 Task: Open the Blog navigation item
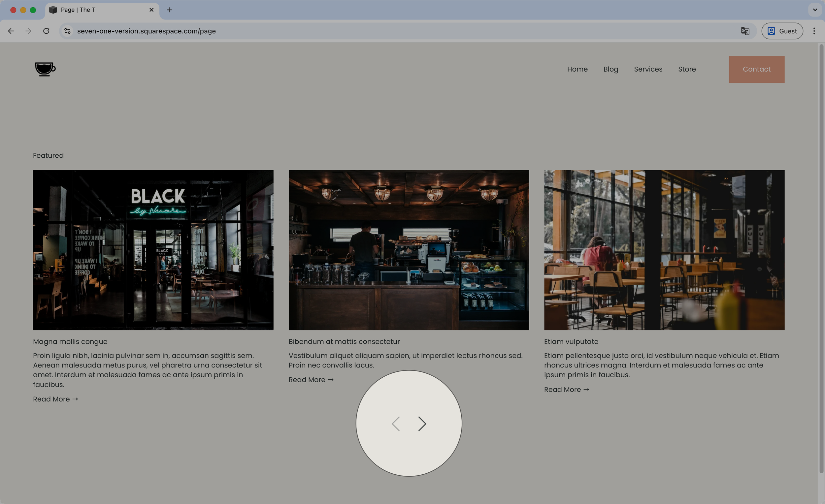coord(610,69)
